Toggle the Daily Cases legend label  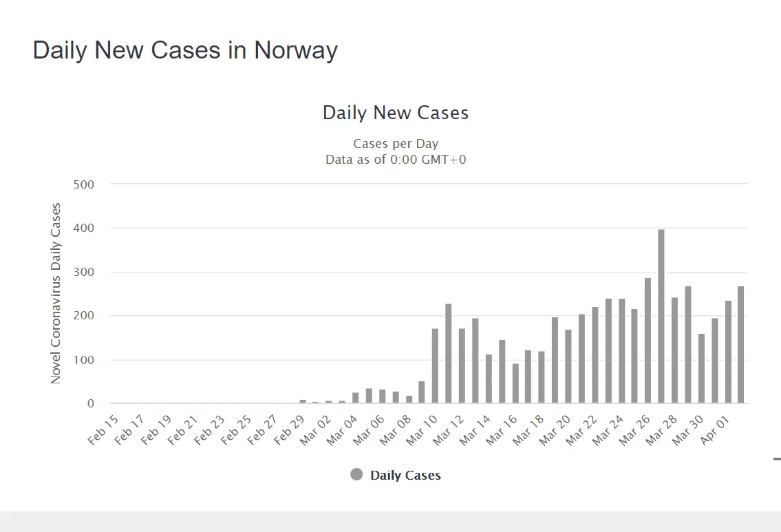(x=405, y=476)
